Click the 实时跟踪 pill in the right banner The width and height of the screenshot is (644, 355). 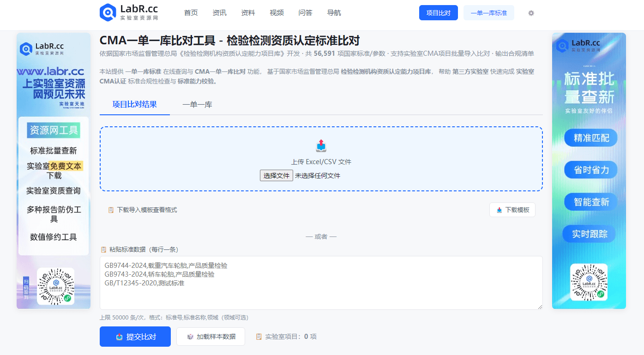tap(590, 234)
